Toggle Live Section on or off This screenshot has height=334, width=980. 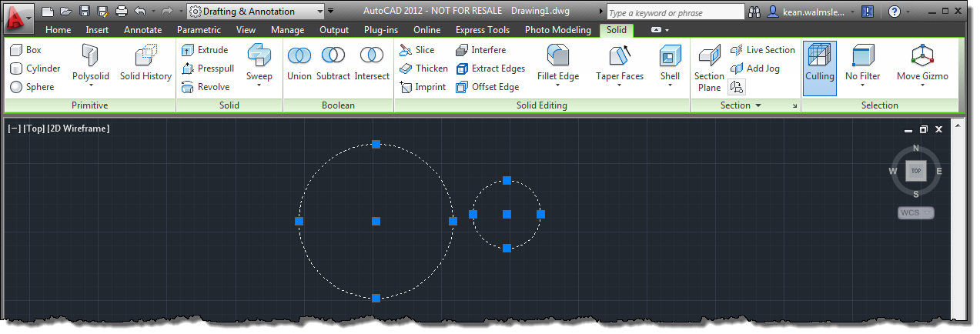tap(762, 50)
